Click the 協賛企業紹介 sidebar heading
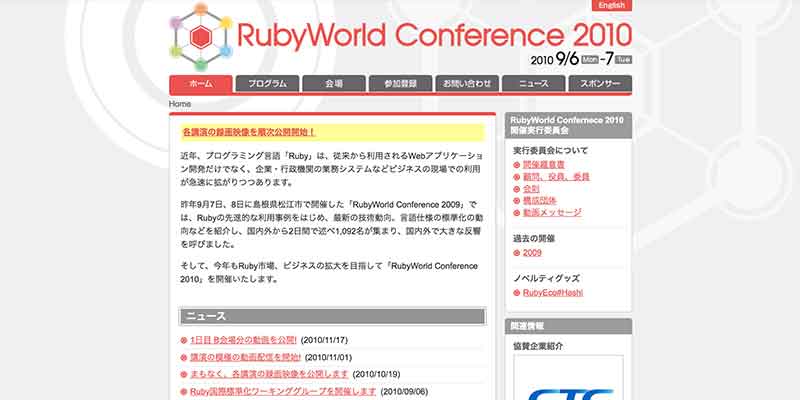The width and height of the screenshot is (800, 400). [538, 346]
